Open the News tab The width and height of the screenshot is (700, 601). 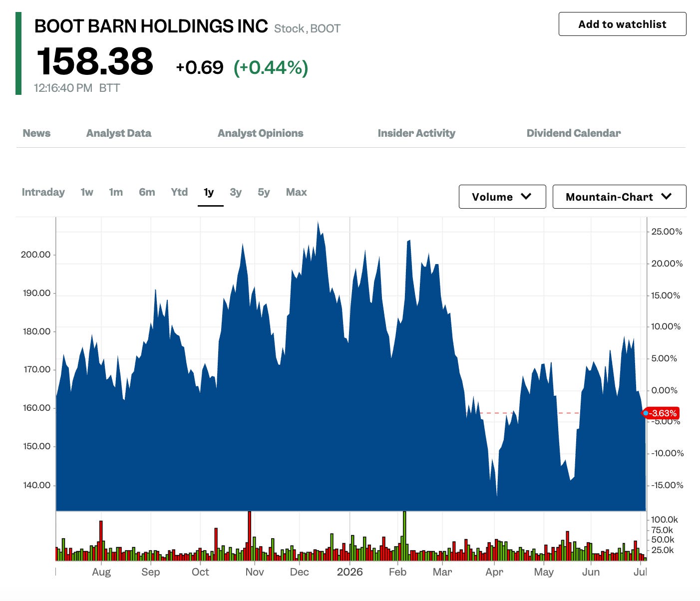(36, 133)
